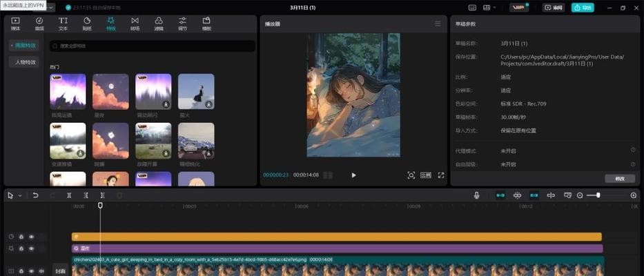Select 人物特效 character effects category

click(x=24, y=62)
